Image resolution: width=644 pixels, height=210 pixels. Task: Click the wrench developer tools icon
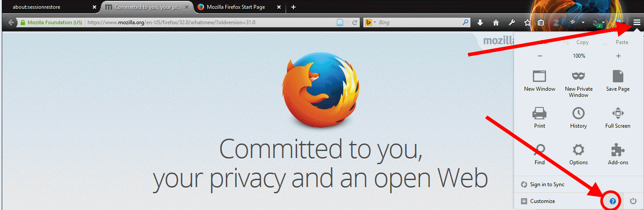512,22
